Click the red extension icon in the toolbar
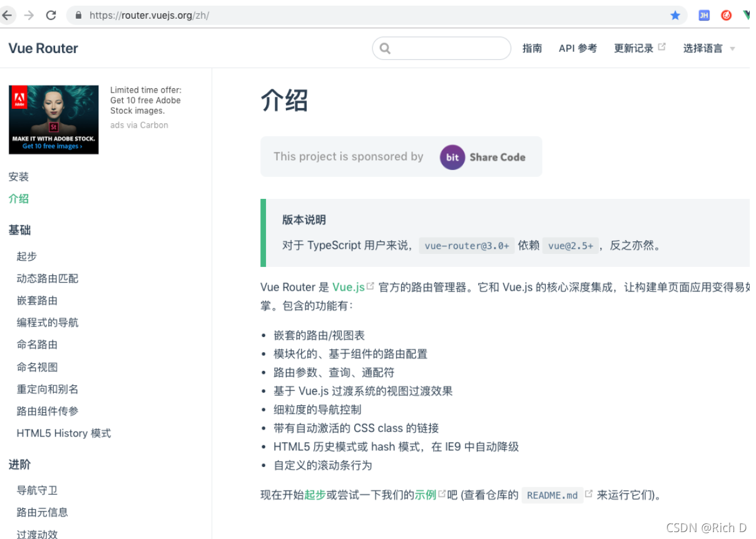This screenshot has height=539, width=756. click(x=726, y=14)
